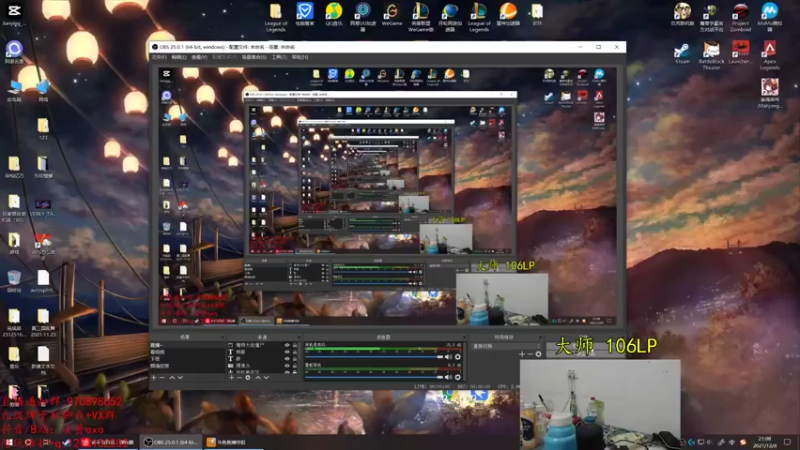Select the camera source row in Sources list
This screenshot has height=450, width=800.
tap(263, 365)
